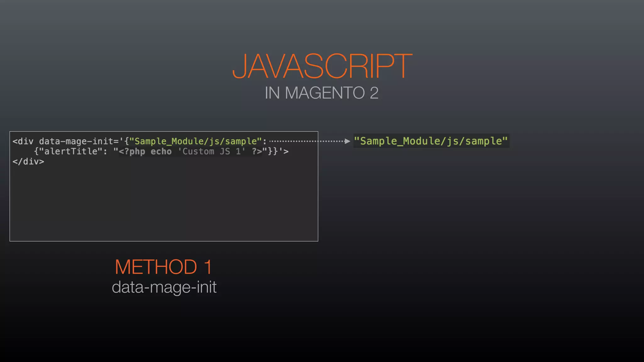Click the 'data-mage-init' caption below METHOD 1
Viewport: 644px width, 362px height.
164,287
